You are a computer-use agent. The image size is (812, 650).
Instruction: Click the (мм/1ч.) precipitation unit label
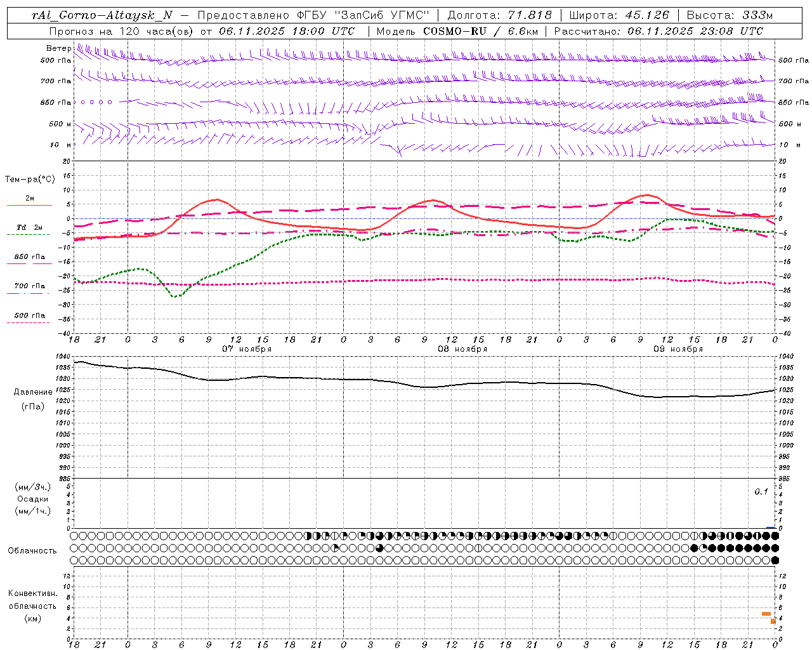pos(33,511)
